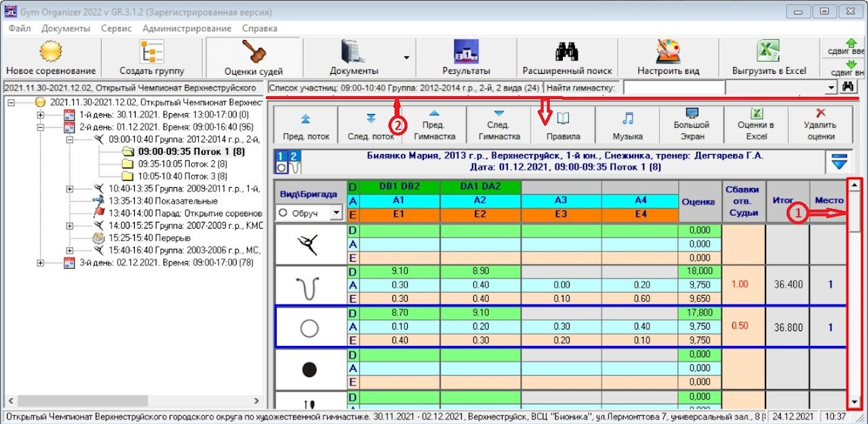The width and height of the screenshot is (868, 424).
Task: Click the Найти гимнастку search field
Action: (x=673, y=88)
